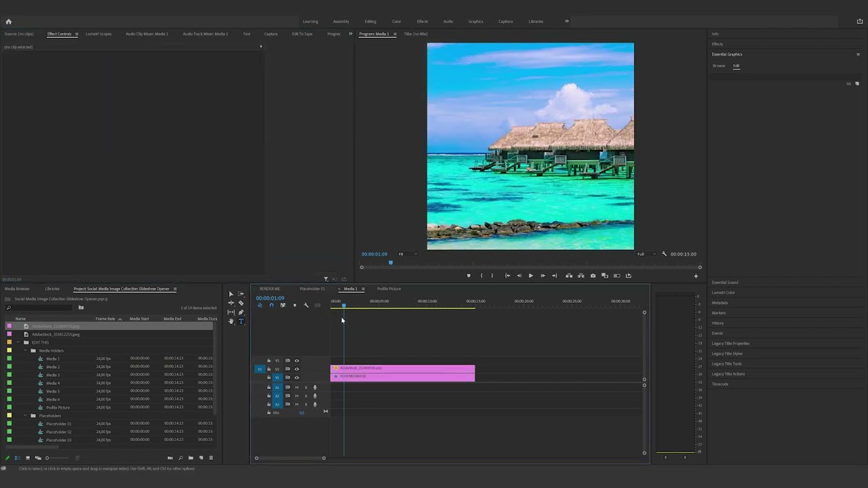The image size is (868, 488).
Task: Click the Project panel search field
Action: [x=39, y=308]
